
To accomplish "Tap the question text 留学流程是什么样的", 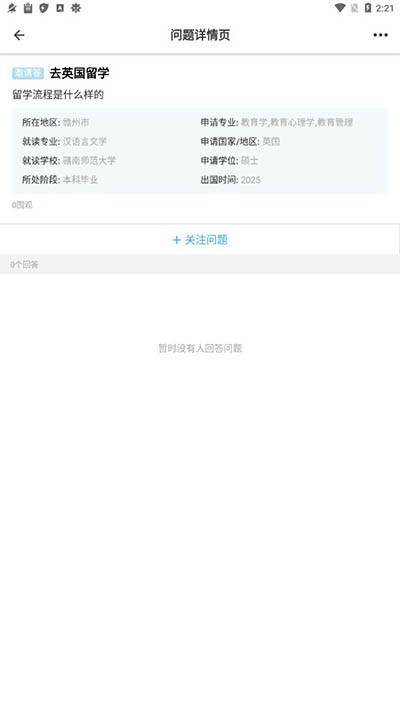I will [x=58, y=95].
